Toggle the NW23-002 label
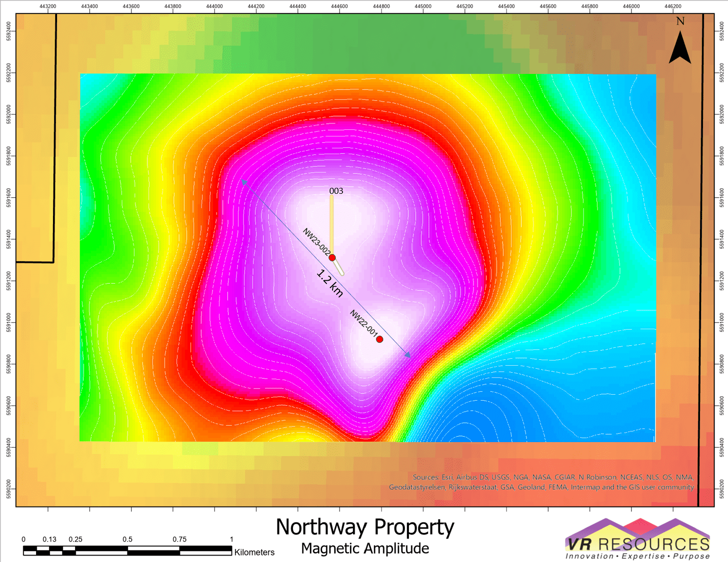 pyautogui.click(x=316, y=240)
